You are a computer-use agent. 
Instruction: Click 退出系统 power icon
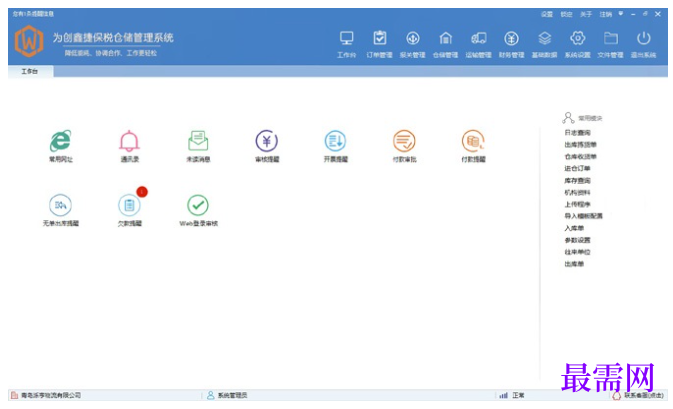pos(643,38)
